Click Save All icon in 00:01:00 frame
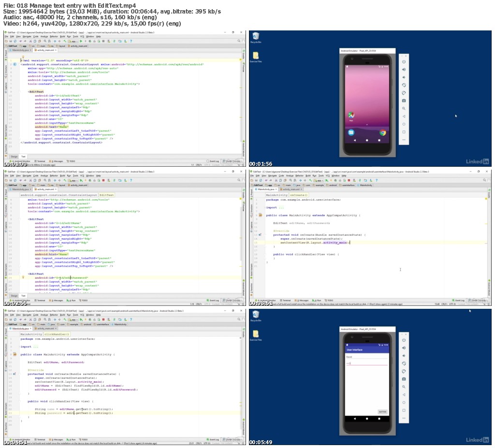The width and height of the screenshot is (495, 448). coord(11,41)
